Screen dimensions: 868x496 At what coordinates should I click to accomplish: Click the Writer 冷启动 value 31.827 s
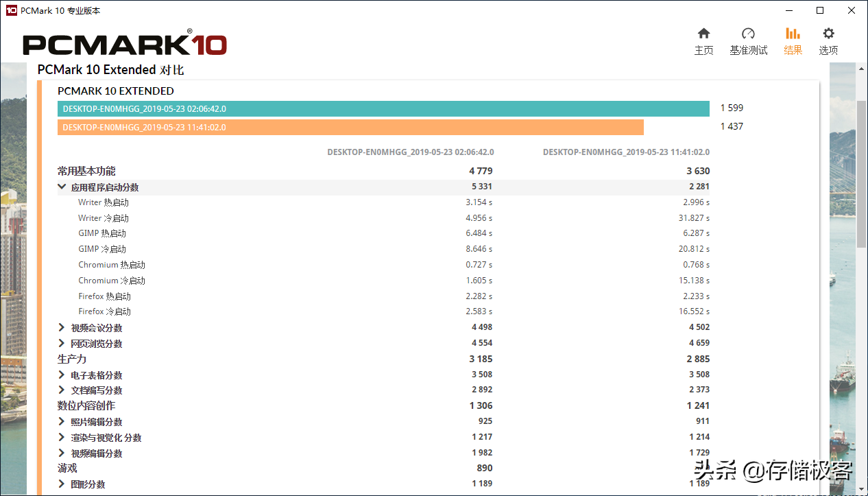point(695,218)
